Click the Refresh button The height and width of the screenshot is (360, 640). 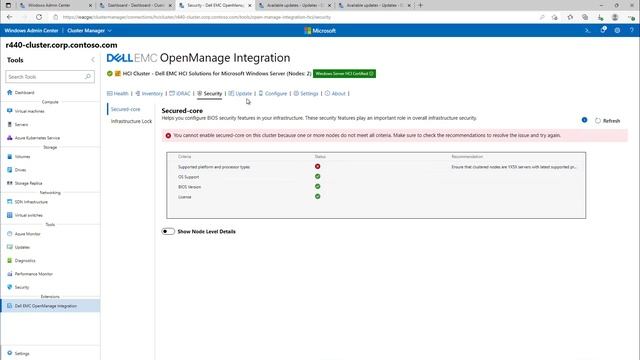pyautogui.click(x=607, y=121)
